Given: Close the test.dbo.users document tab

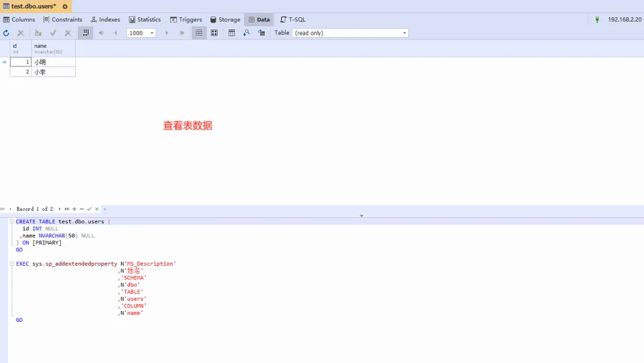Looking at the screenshot, I should click(x=65, y=7).
